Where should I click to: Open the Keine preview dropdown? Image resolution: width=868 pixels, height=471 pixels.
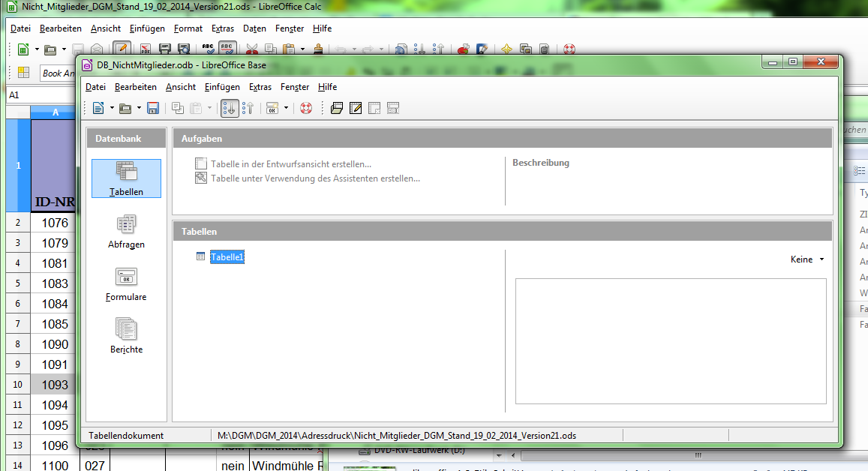point(807,259)
